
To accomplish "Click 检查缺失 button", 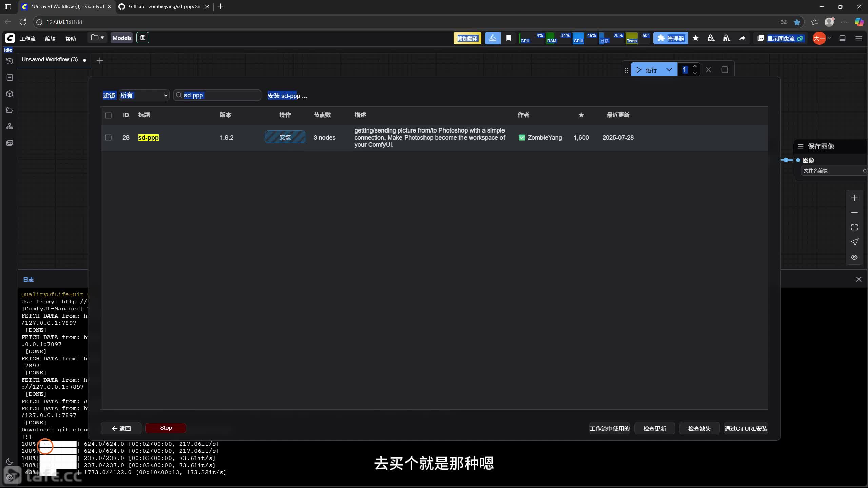I will (x=699, y=429).
